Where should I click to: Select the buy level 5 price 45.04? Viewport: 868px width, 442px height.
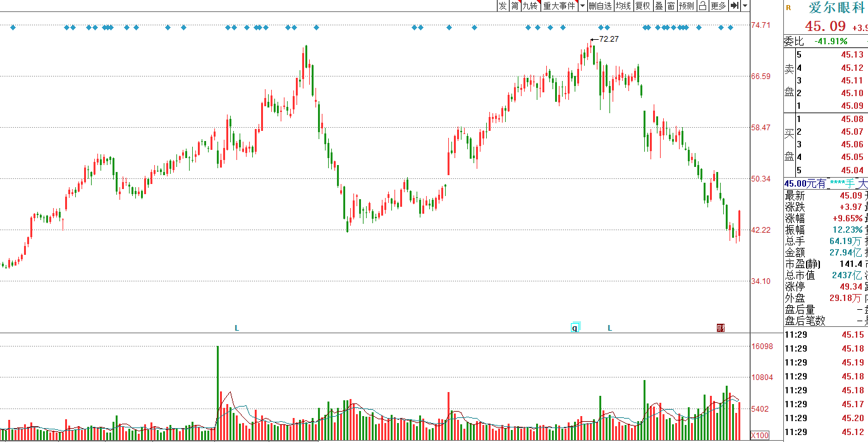tap(852, 170)
